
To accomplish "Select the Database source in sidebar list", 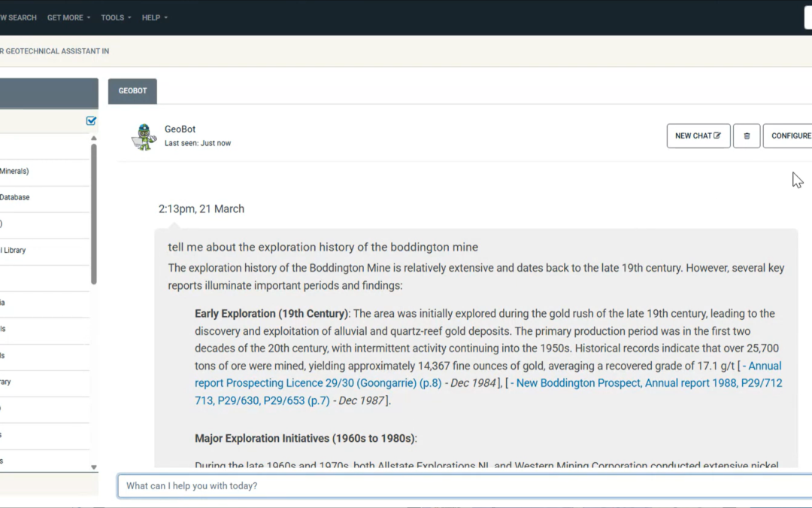I will click(15, 198).
